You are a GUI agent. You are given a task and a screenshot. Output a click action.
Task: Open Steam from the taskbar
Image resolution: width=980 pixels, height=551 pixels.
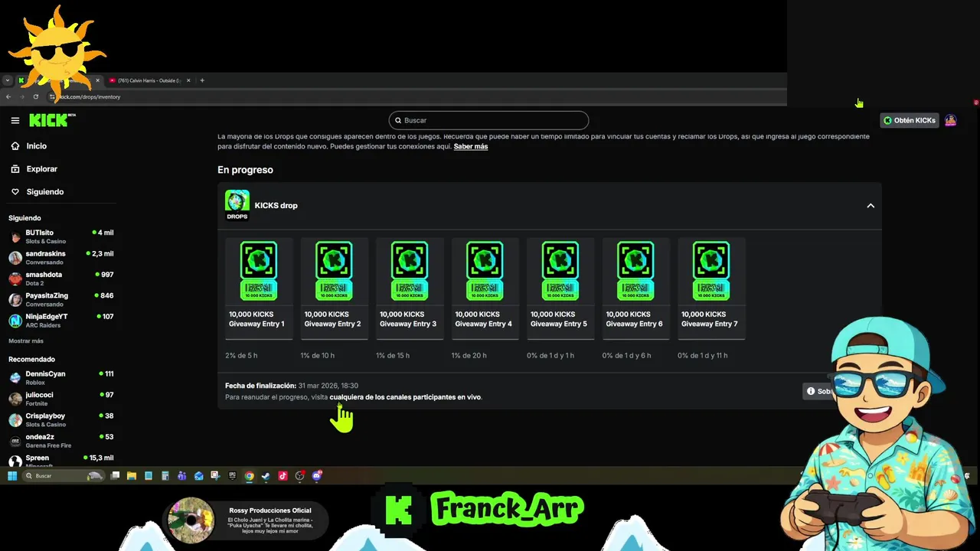[266, 476]
